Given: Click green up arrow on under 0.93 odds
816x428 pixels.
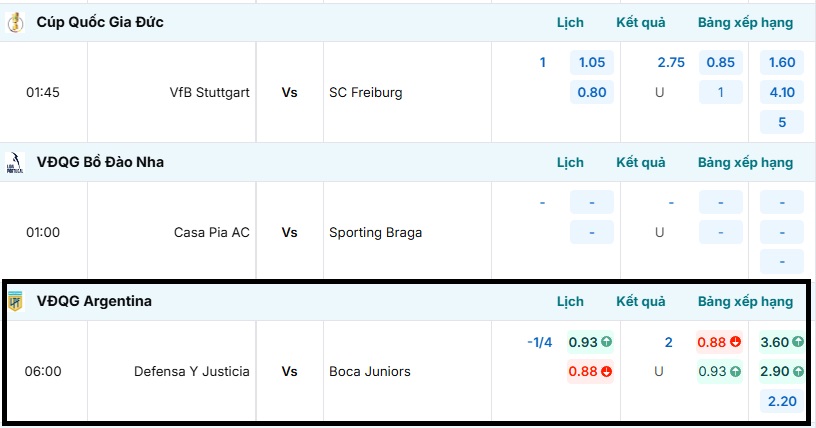Looking at the screenshot, I should pyautogui.click(x=736, y=372).
